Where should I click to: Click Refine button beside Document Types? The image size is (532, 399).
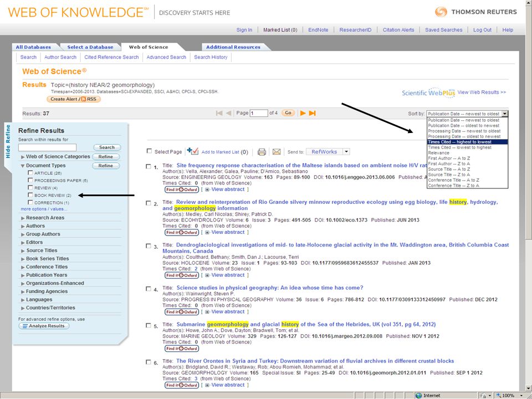[105, 166]
